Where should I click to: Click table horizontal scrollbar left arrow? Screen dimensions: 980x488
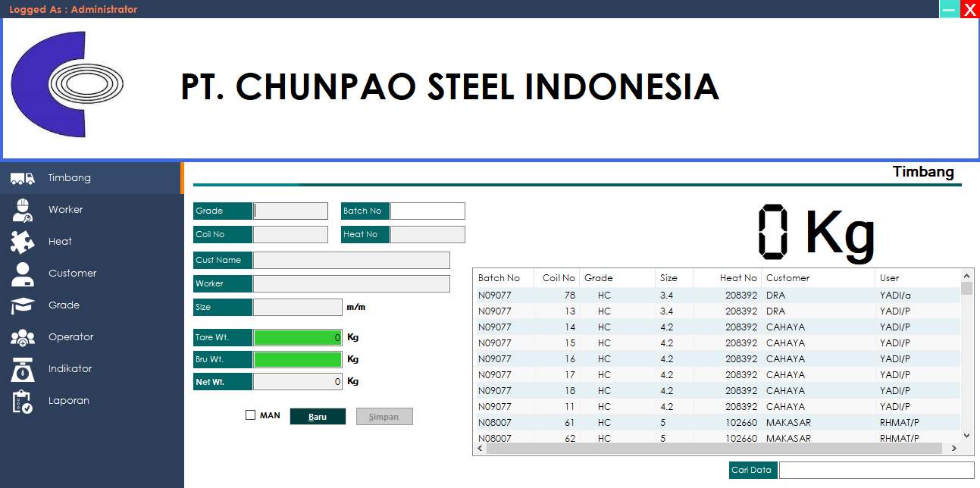[481, 449]
